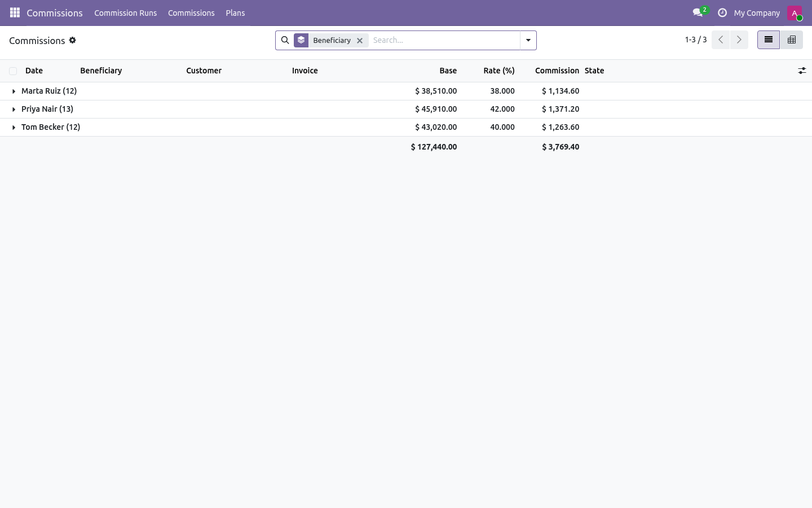Viewport: 812px width, 508px height.
Task: Click the Beneficiary group-by layers icon
Action: pyautogui.click(x=301, y=40)
